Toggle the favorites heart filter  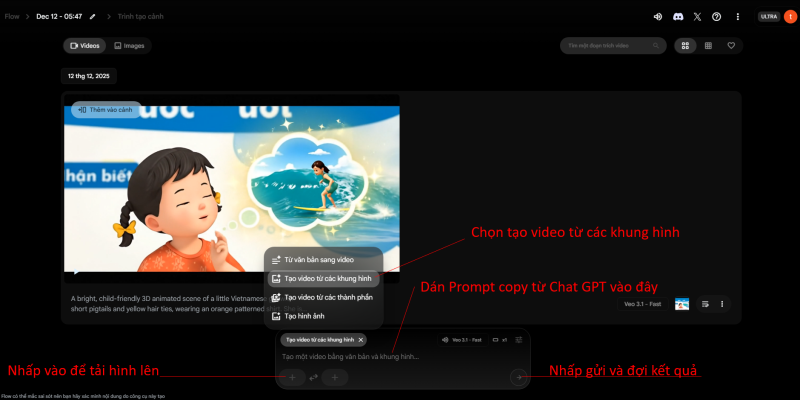731,46
